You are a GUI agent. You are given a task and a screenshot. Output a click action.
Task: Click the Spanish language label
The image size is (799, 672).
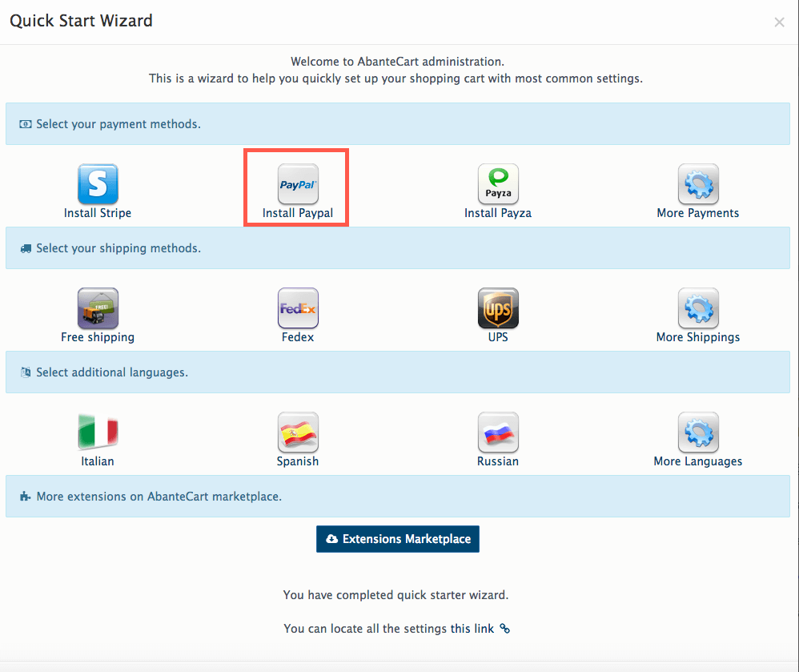[x=298, y=461]
